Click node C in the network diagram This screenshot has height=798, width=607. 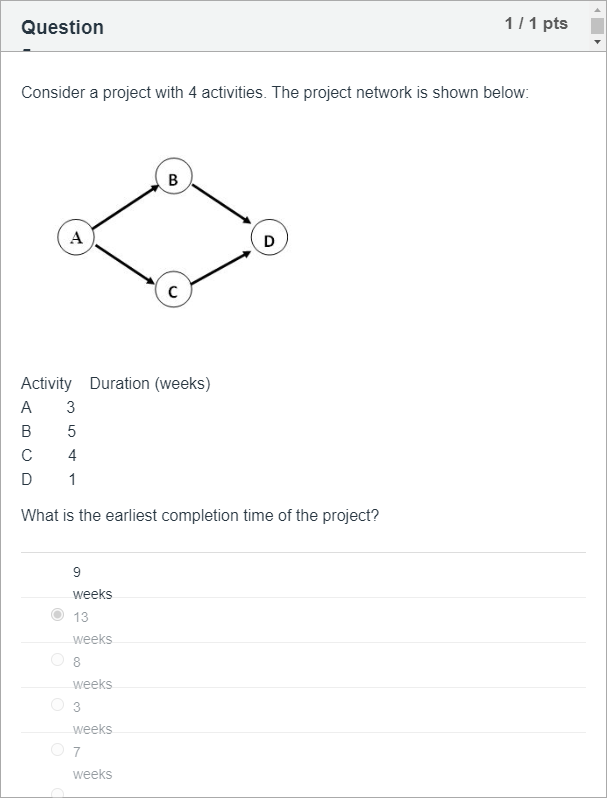click(174, 289)
